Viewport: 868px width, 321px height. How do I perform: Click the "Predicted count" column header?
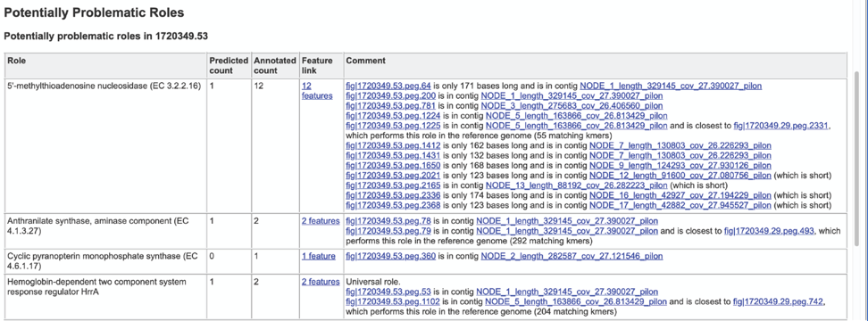point(229,66)
